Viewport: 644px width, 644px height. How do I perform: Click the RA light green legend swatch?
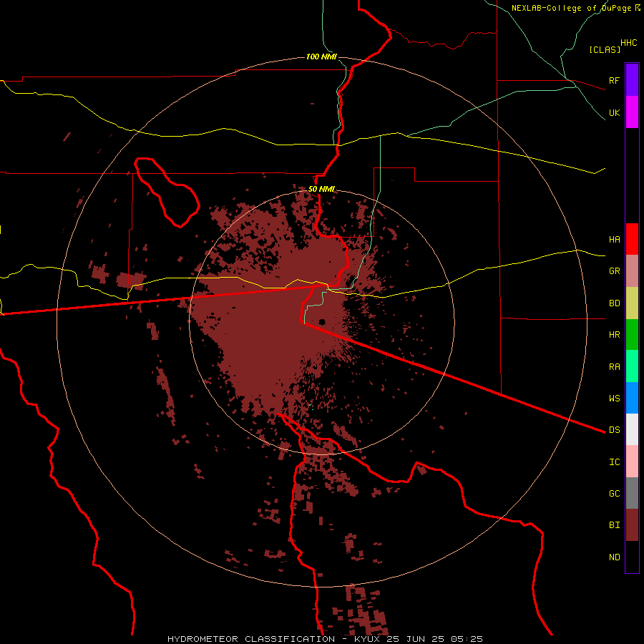(x=632, y=366)
